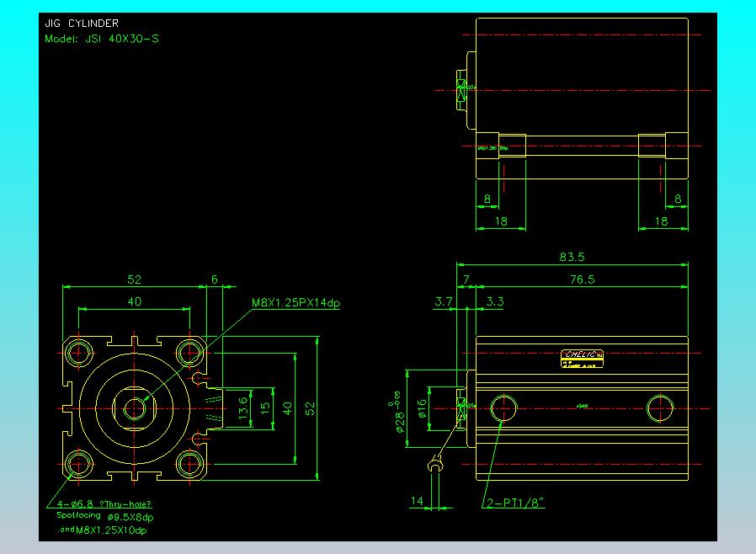Click the 3.3 dimension value
This screenshot has width=756, height=554.
(495, 301)
